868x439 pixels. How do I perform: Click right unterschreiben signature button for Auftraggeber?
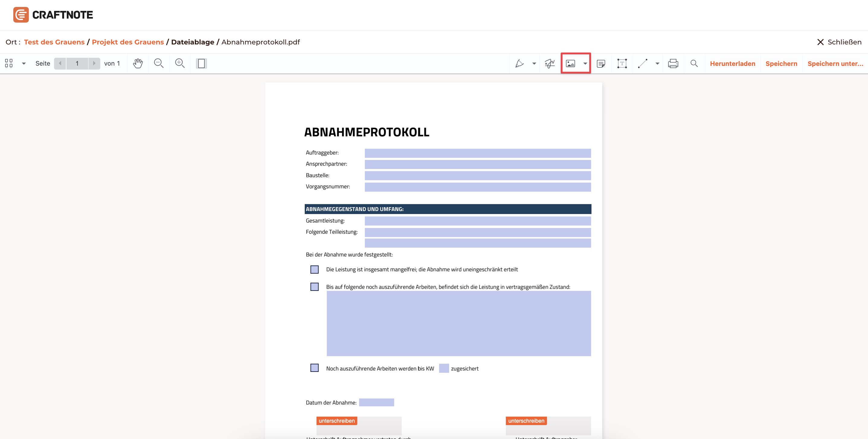(x=526, y=421)
